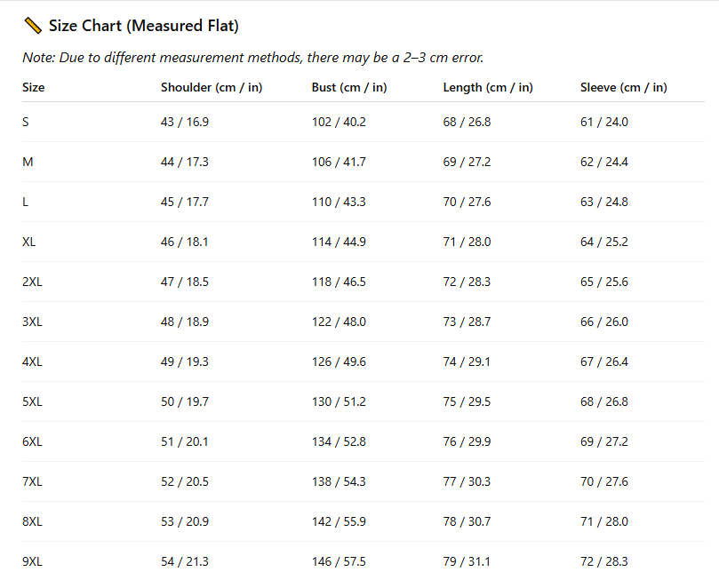The height and width of the screenshot is (588, 719).
Task: Click the Size column header
Action: pos(34,87)
